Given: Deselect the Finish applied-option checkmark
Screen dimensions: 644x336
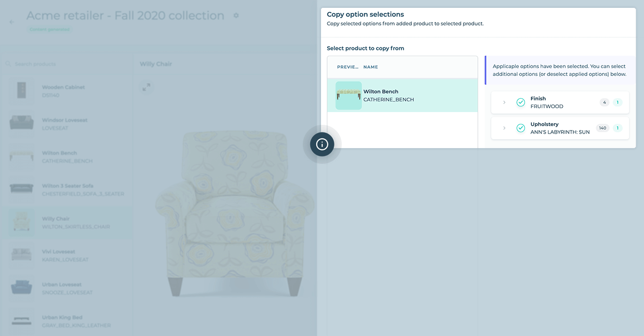Looking at the screenshot, I should tap(520, 102).
